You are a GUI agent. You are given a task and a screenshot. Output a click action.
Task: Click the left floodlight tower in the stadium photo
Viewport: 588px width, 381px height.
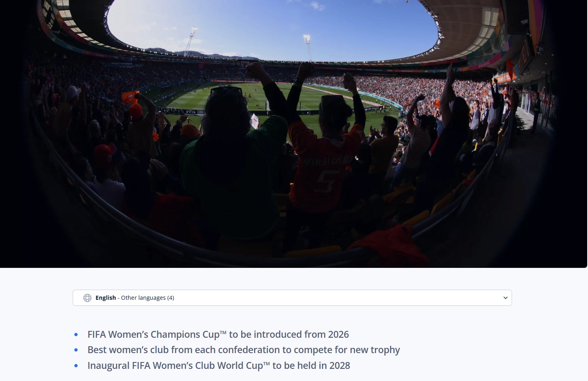point(190,41)
